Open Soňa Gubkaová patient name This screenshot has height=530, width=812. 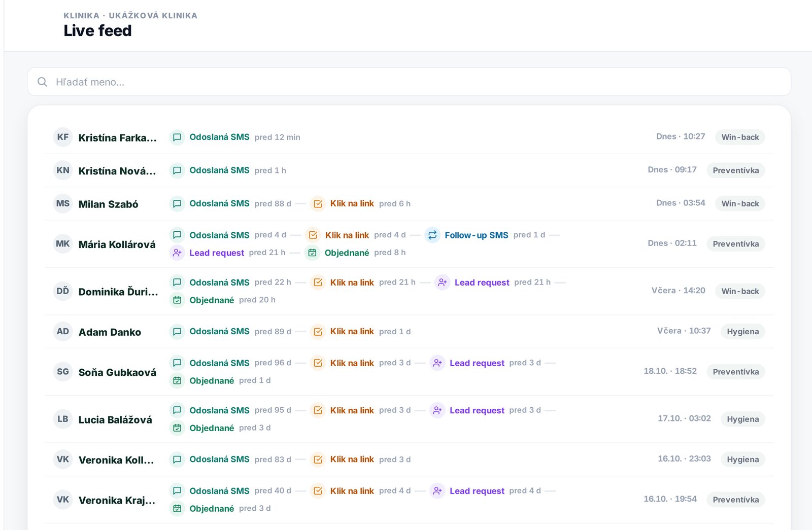pyautogui.click(x=117, y=372)
